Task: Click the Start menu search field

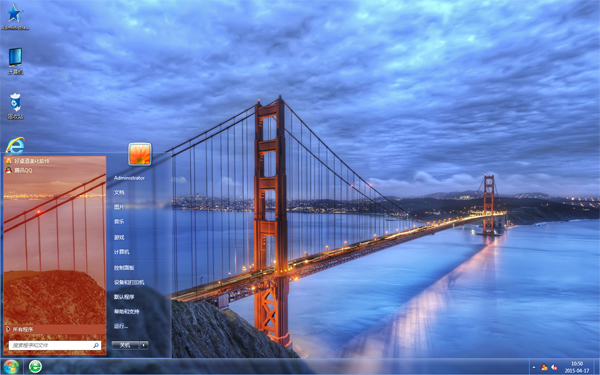Action: [55, 345]
